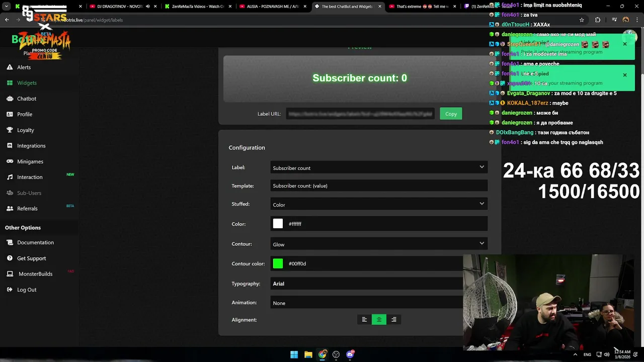Open the ENG language indicator
The image size is (644, 362).
[x=587, y=354]
